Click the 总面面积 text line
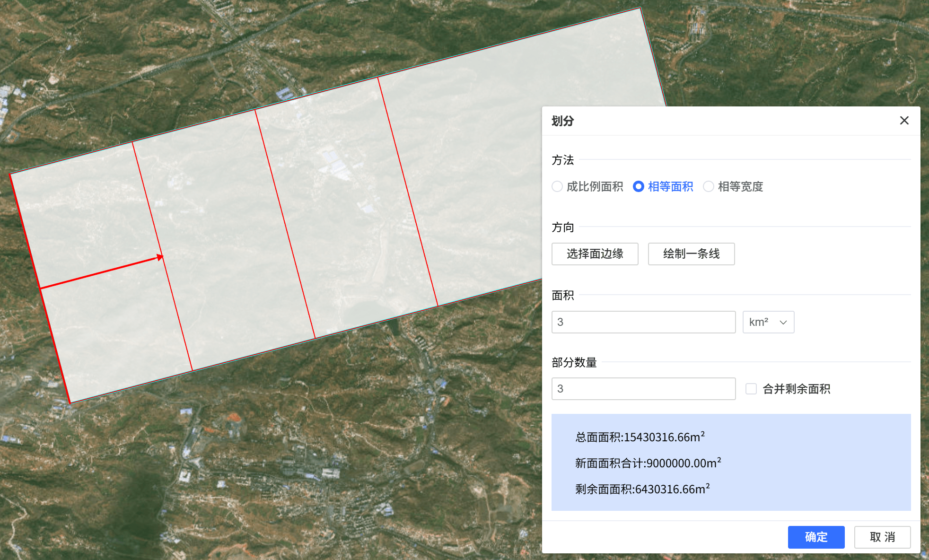 (640, 437)
